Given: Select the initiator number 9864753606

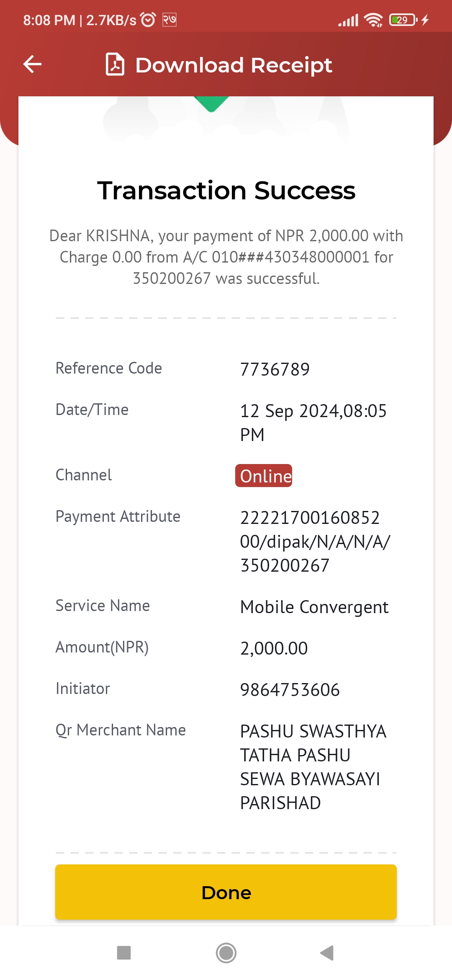Looking at the screenshot, I should (290, 690).
